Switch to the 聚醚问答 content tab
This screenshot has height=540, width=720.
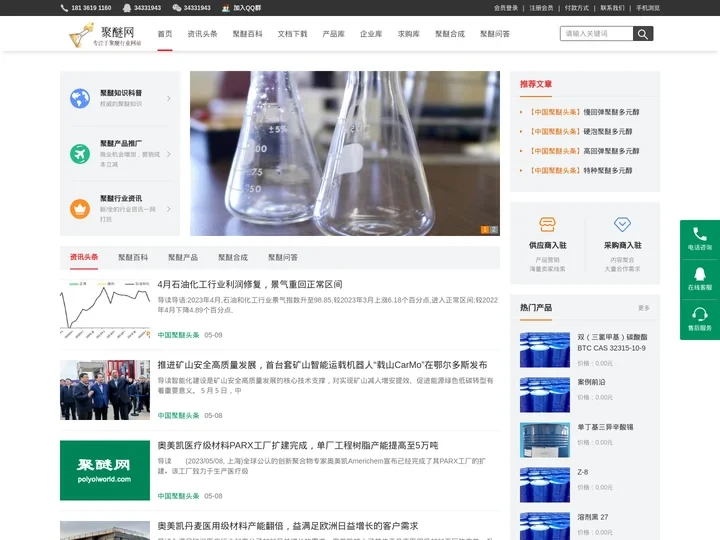click(283, 257)
